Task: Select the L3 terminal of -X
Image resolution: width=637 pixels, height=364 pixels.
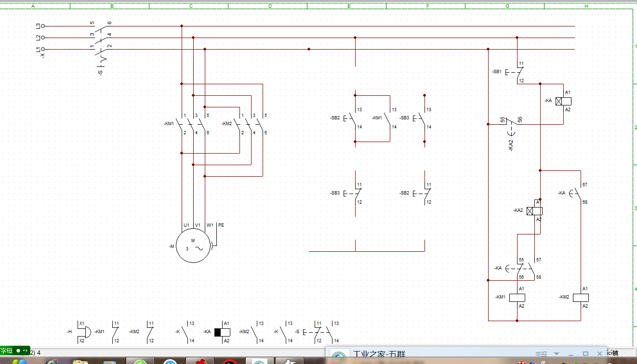Action: coord(43,26)
